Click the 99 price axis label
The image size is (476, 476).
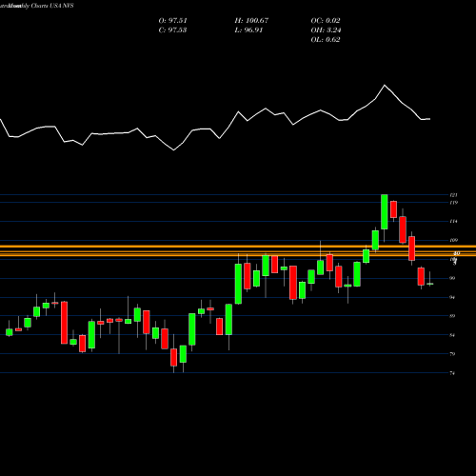(453, 278)
